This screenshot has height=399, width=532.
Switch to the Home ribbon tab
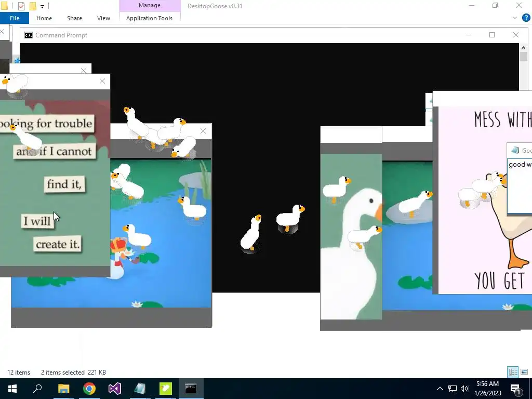point(44,18)
